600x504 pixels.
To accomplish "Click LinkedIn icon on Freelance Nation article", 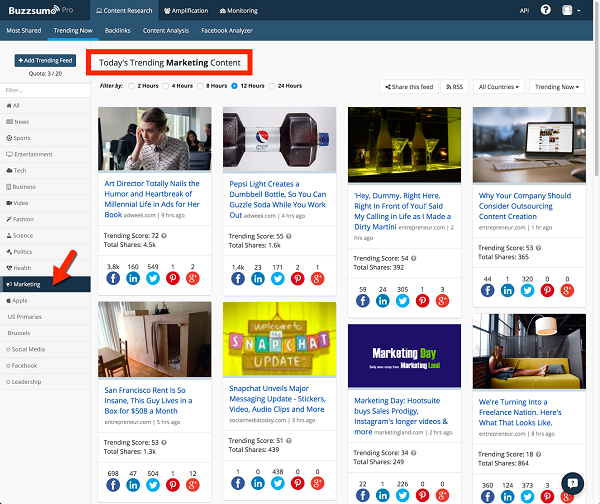I will coord(507,497).
